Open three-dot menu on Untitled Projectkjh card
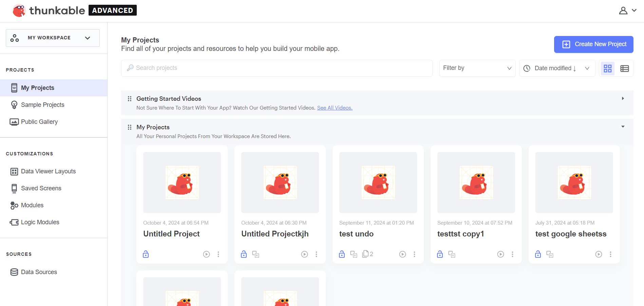 coord(316,254)
